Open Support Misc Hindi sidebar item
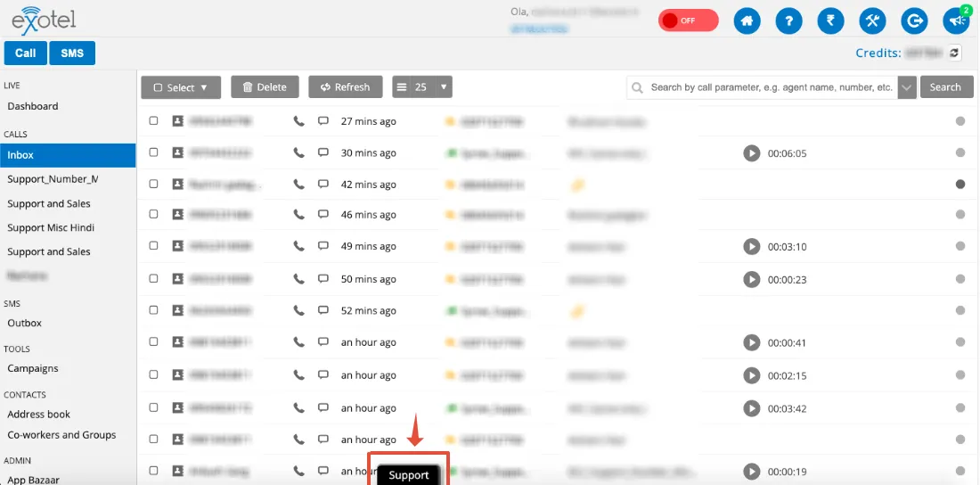The width and height of the screenshot is (980, 485). [51, 228]
